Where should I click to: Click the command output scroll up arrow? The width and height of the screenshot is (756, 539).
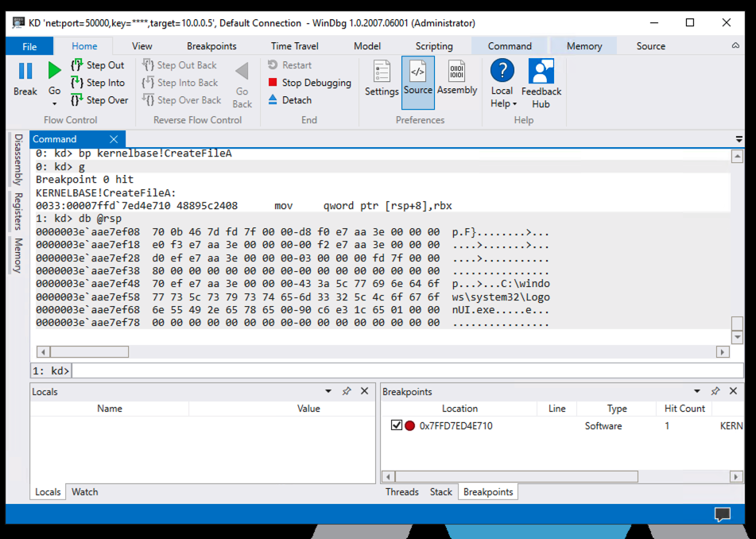[x=737, y=156]
